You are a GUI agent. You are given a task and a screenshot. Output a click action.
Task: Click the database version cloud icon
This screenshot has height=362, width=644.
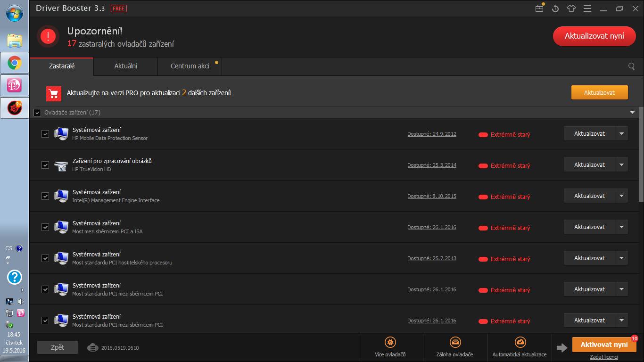[x=92, y=348]
